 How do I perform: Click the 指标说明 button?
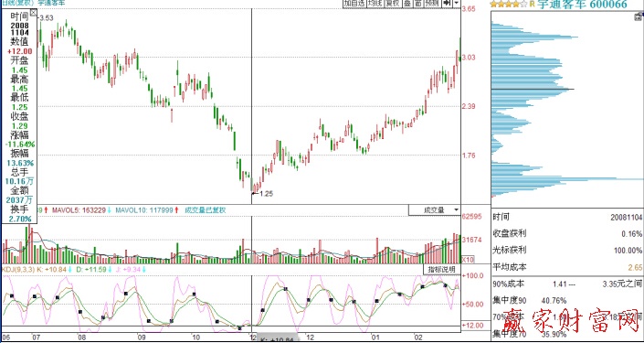tap(441, 270)
